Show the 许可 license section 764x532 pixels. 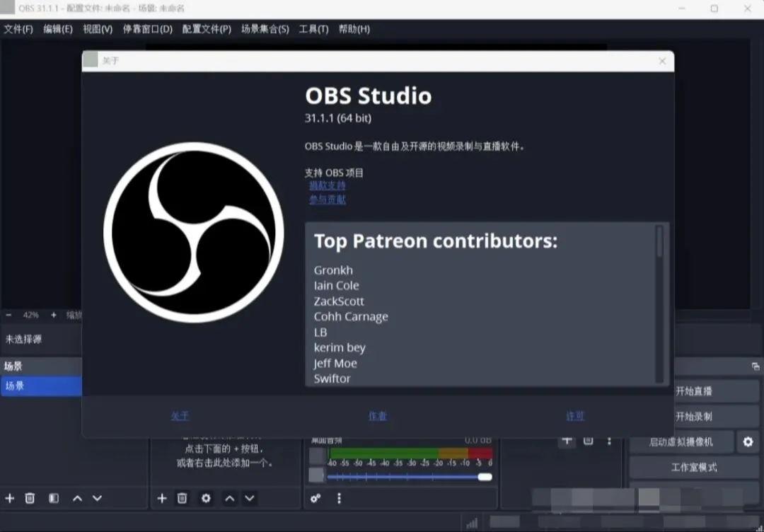(575, 415)
